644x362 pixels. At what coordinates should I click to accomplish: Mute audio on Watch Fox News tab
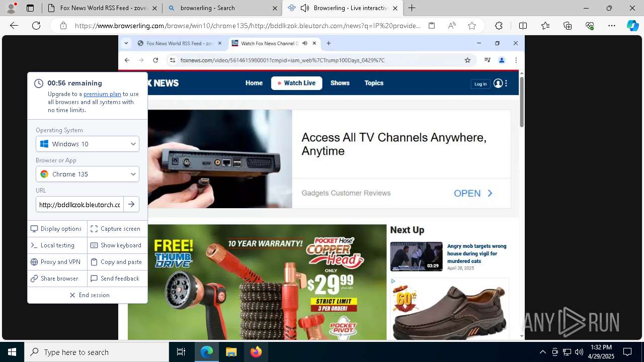(305, 43)
